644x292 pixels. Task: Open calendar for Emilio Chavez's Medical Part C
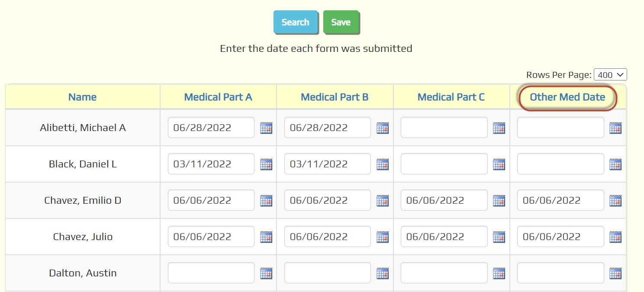click(x=499, y=201)
